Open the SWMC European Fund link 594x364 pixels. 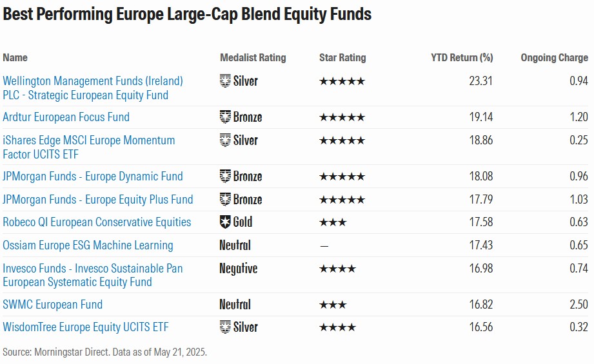[x=52, y=305]
